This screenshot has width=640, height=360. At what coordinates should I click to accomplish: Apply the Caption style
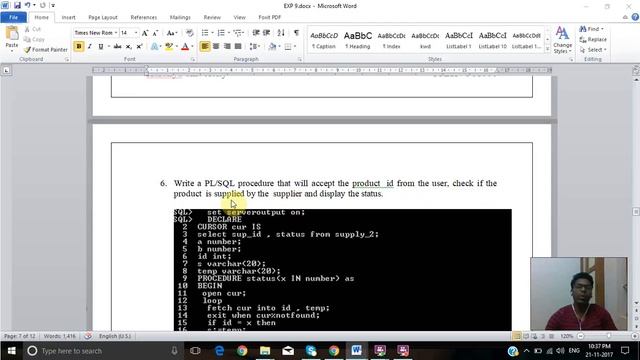click(324, 40)
